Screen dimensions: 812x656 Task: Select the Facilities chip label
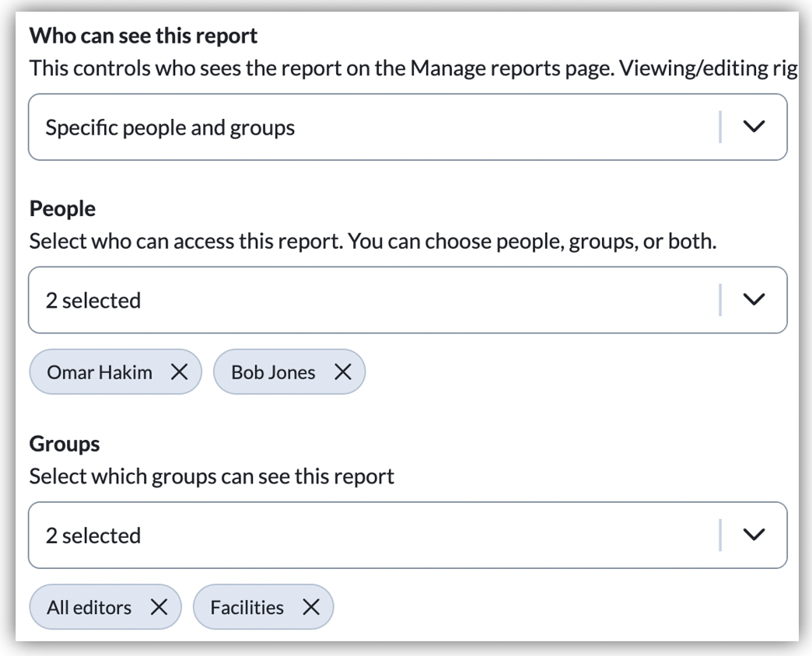247,607
